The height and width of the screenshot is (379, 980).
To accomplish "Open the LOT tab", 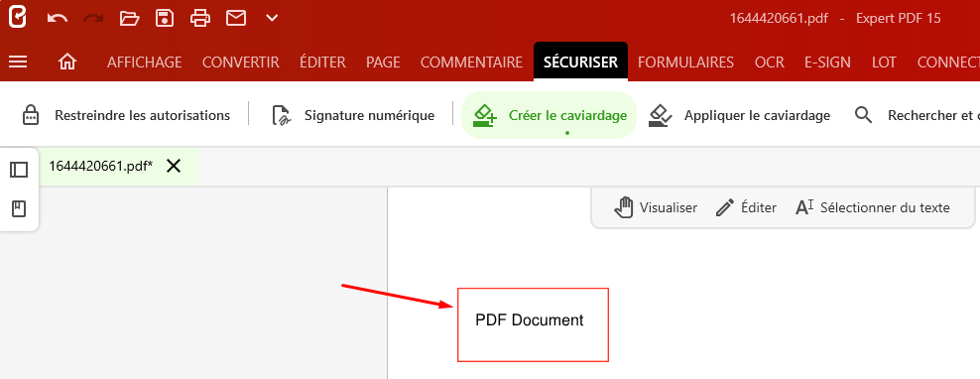I will point(884,62).
